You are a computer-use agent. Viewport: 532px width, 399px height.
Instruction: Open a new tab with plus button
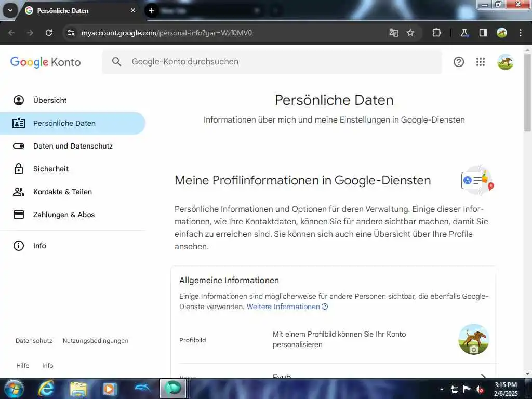pos(152,10)
